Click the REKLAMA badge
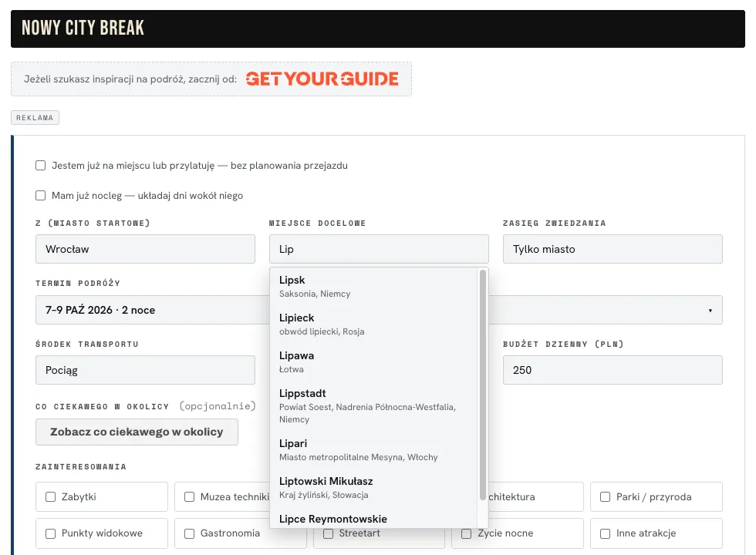 [x=35, y=117]
